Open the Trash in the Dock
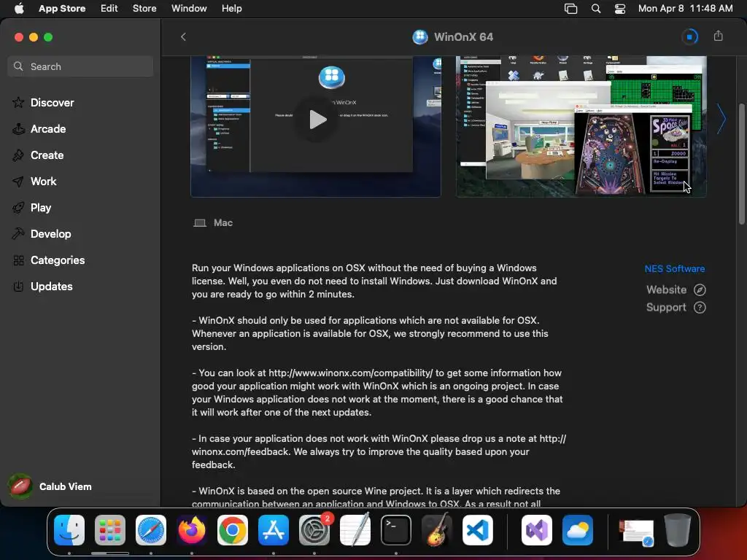 tap(678, 529)
